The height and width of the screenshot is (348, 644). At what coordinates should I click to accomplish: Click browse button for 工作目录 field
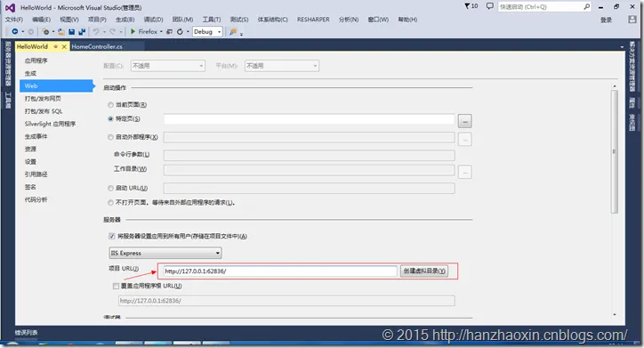[x=464, y=172]
